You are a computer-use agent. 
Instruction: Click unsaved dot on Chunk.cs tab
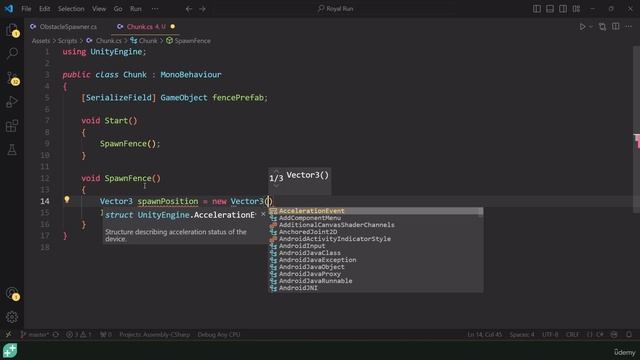coord(173,27)
